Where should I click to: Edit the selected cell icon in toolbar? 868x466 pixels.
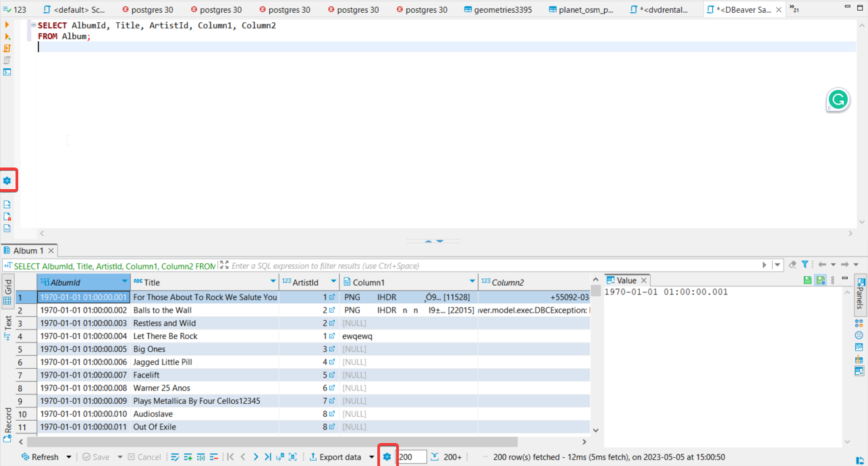pyautogui.click(x=174, y=457)
